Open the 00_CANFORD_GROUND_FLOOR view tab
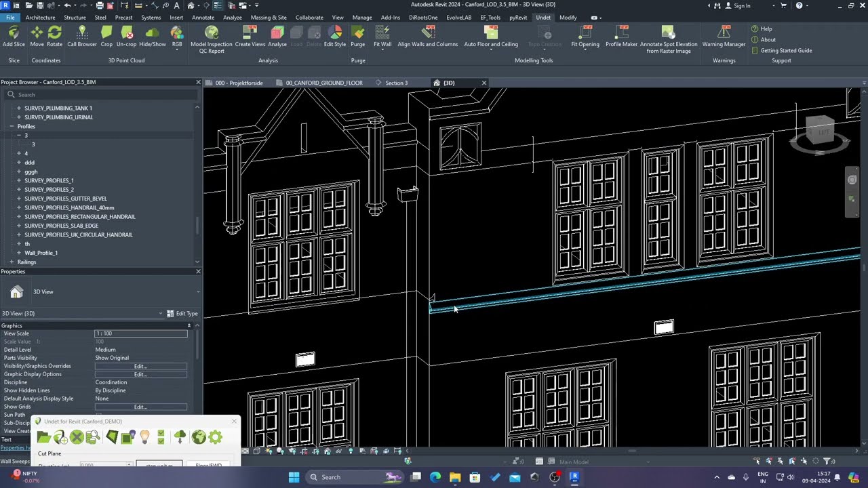 click(324, 83)
